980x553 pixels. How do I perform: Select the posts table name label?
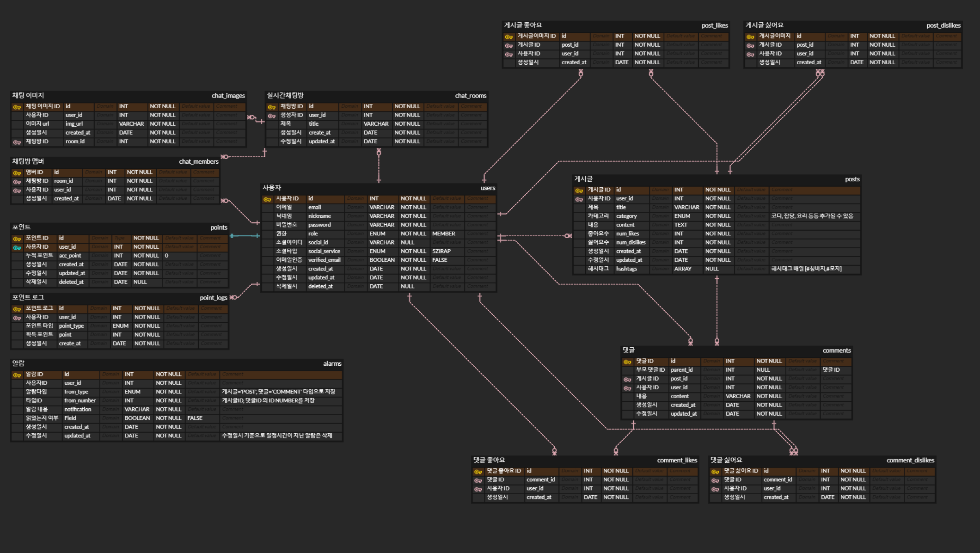pos(852,179)
